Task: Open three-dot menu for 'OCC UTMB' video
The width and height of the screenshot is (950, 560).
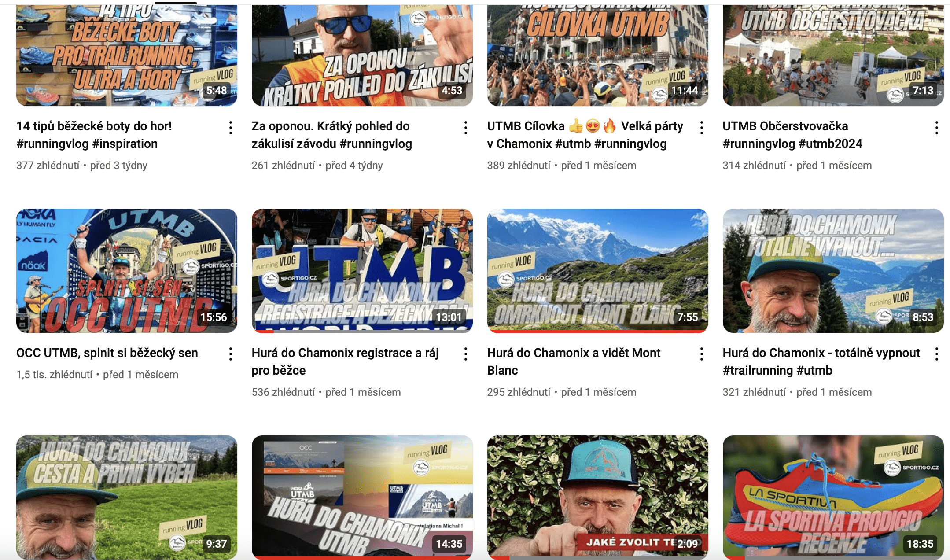Action: (x=230, y=354)
